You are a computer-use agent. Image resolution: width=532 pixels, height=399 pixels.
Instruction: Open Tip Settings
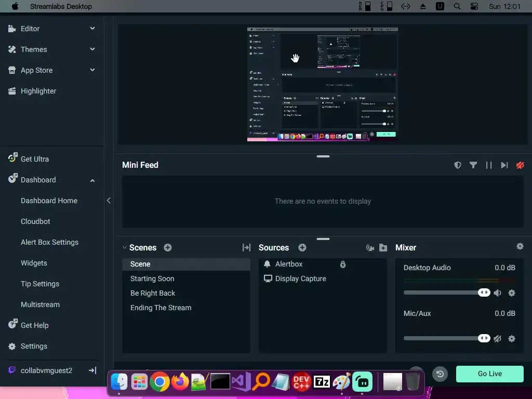[39, 284]
